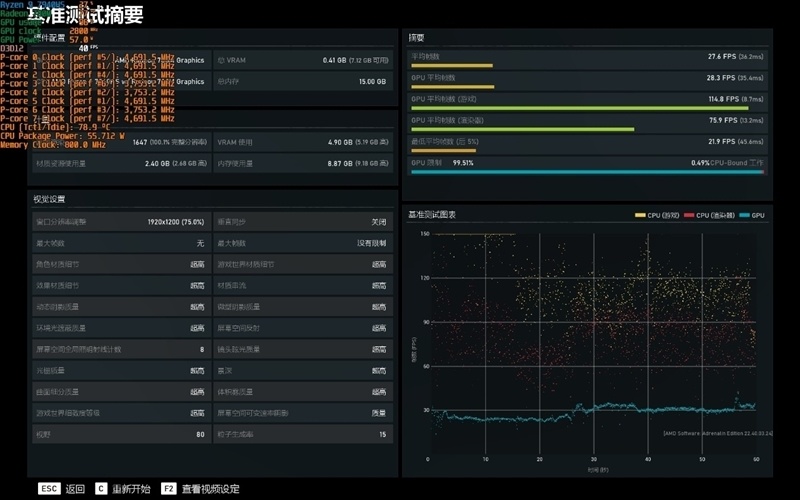Select the 平均帧数 27.6 FPS row
The width and height of the screenshot is (800, 500).
[x=587, y=59]
